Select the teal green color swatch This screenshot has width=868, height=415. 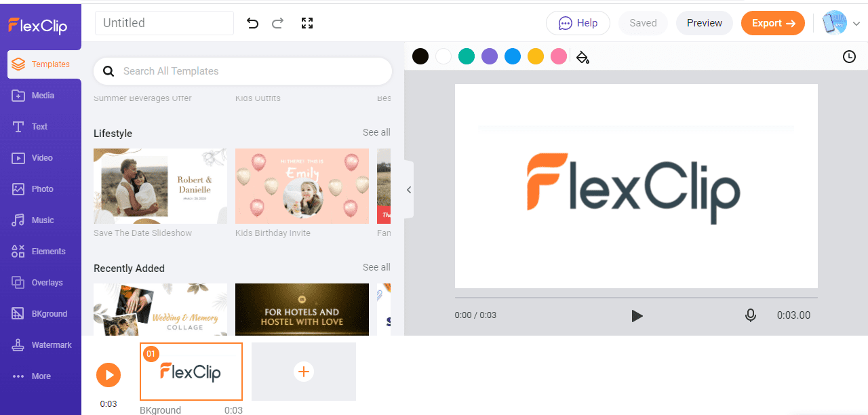point(467,56)
